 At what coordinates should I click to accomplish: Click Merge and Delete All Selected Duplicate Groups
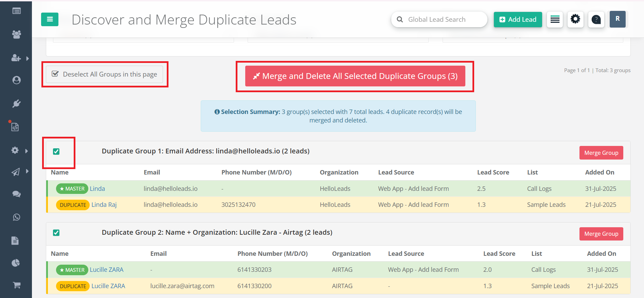coord(355,76)
